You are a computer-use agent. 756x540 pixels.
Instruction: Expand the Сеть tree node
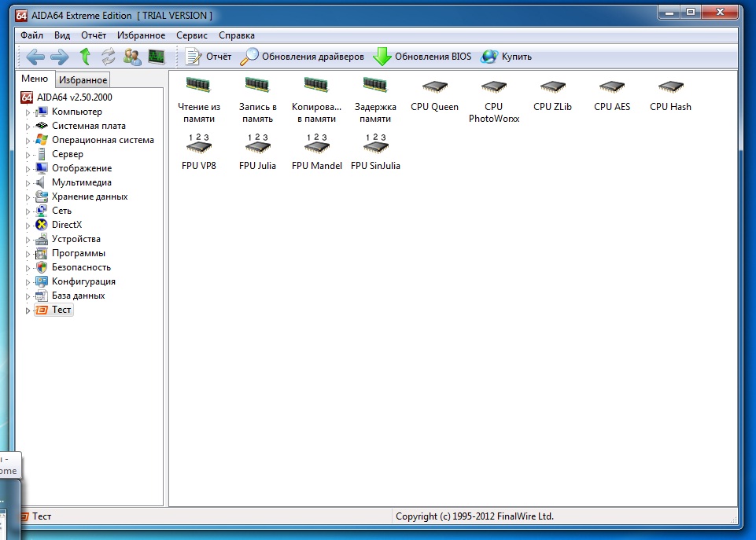(x=28, y=211)
